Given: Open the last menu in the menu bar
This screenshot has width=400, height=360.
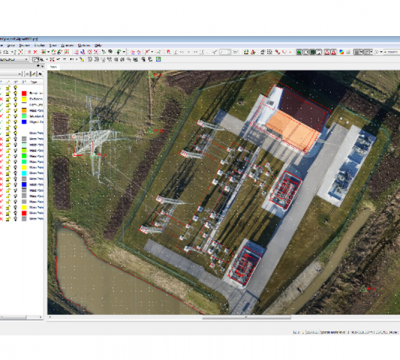Looking at the screenshot, I should (x=98, y=45).
